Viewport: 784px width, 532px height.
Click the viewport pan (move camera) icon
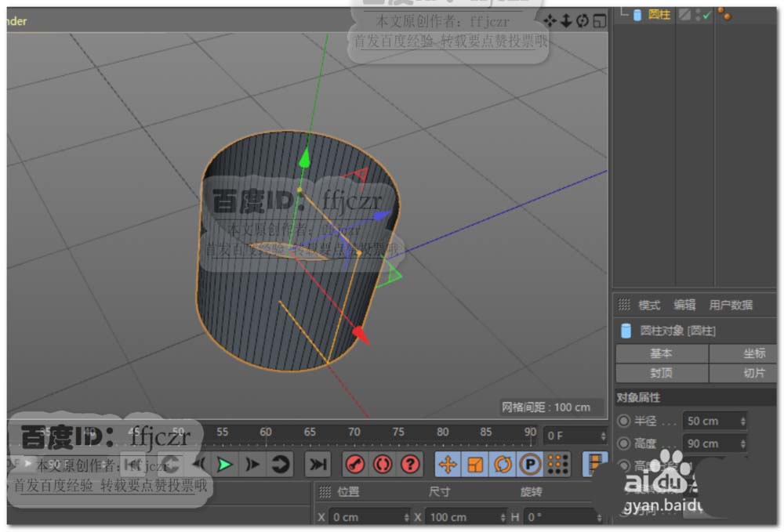click(x=550, y=20)
